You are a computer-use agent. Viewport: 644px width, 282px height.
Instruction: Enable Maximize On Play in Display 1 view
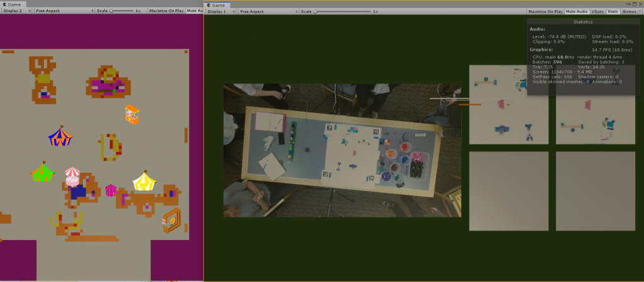545,11
